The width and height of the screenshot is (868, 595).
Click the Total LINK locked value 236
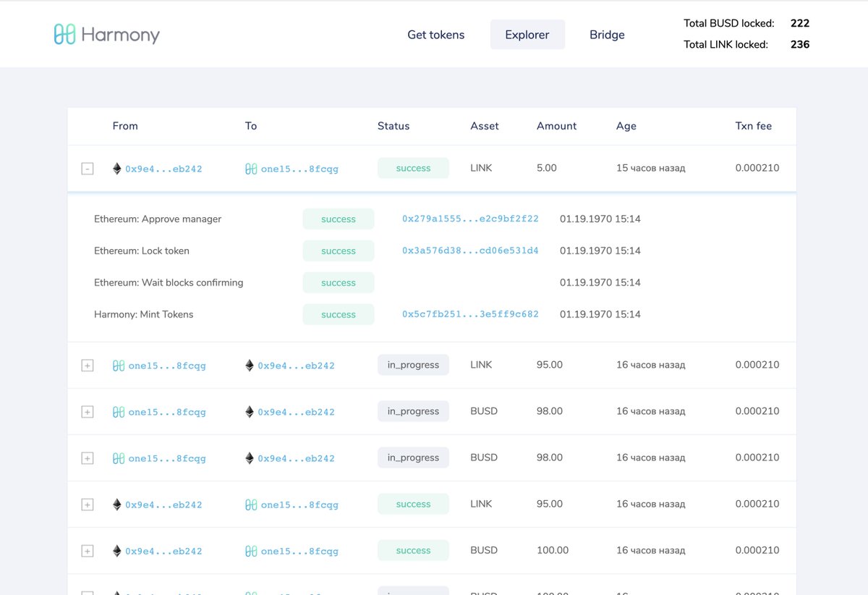800,44
